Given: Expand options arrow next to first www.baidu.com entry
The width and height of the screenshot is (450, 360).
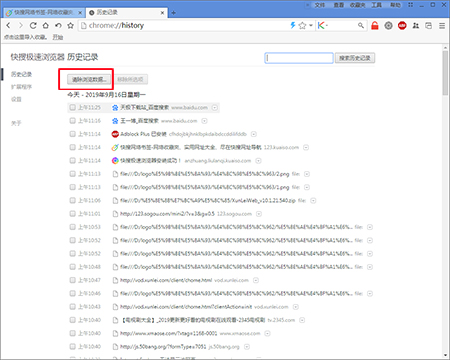Looking at the screenshot, I should 215,107.
